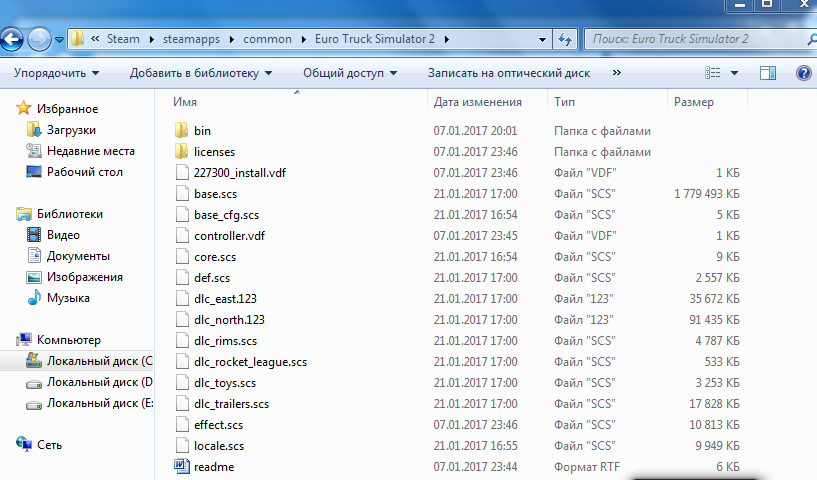Select the def.scs file icon

tap(182, 277)
